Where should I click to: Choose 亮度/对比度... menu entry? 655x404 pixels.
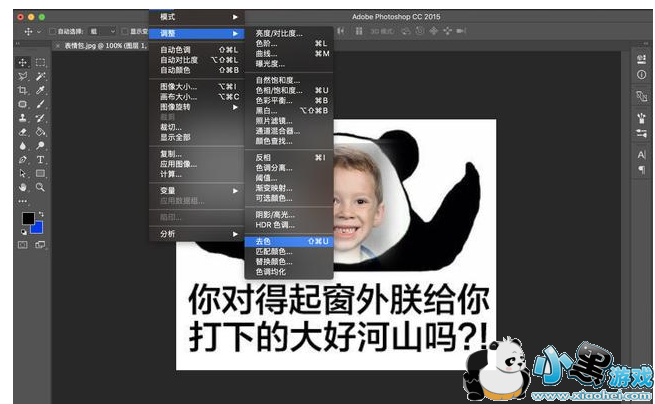tap(289, 33)
